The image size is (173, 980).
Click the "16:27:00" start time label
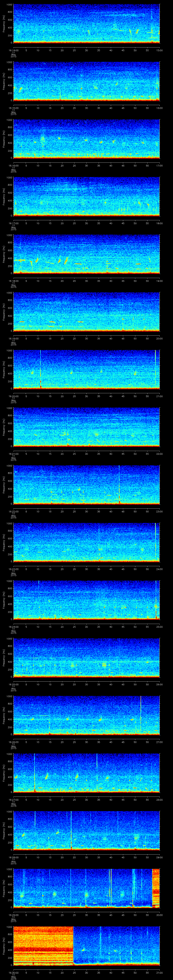pyautogui.click(x=13, y=799)
